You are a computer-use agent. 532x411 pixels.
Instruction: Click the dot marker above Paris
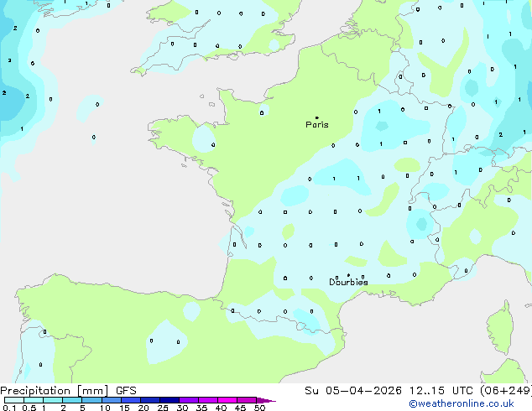pos(317,117)
